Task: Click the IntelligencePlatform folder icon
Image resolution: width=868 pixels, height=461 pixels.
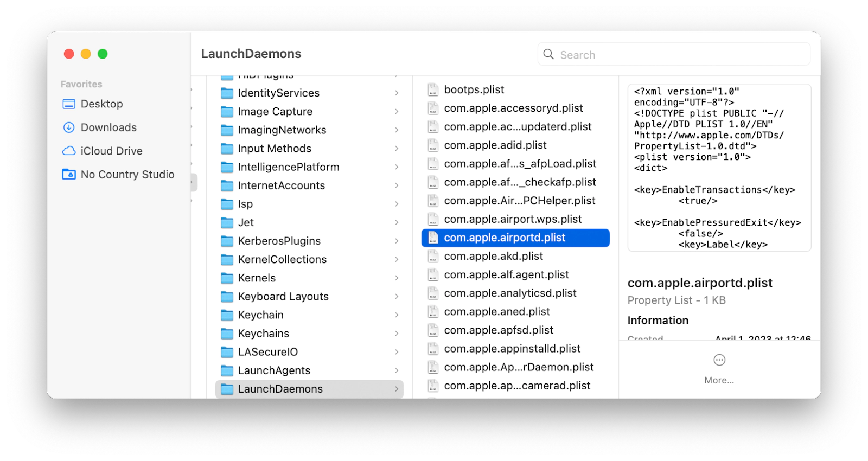Action: tap(227, 167)
